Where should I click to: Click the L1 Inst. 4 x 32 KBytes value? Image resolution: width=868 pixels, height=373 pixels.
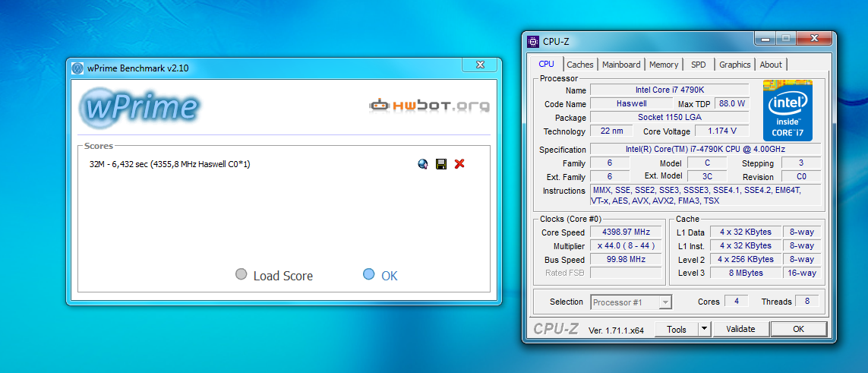tap(745, 245)
